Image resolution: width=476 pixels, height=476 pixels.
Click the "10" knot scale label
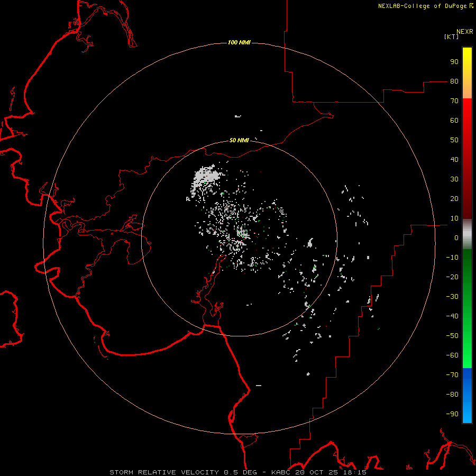[x=454, y=218]
